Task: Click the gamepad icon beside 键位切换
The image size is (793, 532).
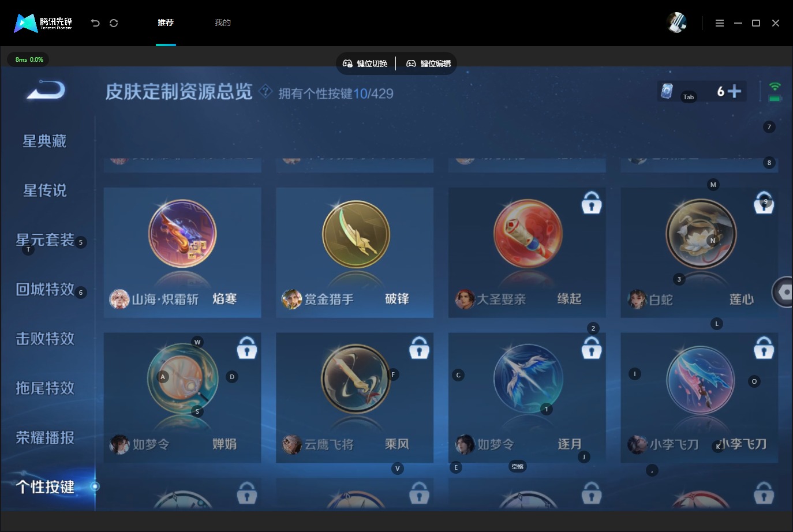Action: coord(347,63)
